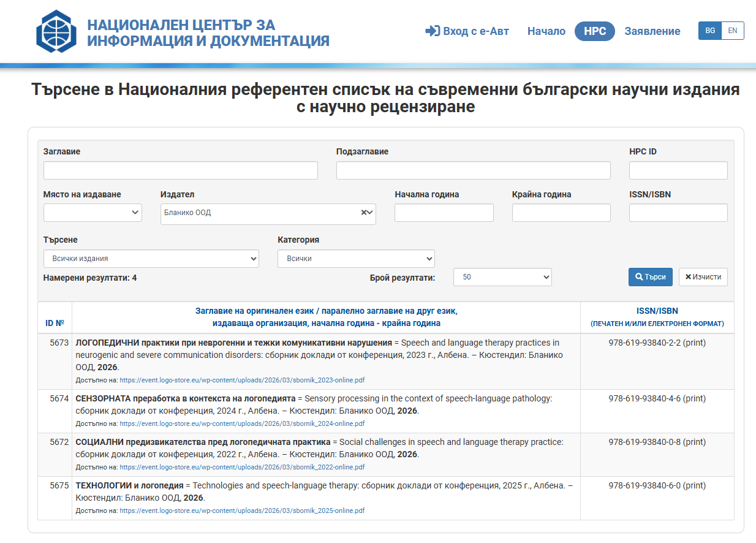Click ISBN 978-619-93840-4-6 (print)
756x543 pixels.
click(657, 398)
